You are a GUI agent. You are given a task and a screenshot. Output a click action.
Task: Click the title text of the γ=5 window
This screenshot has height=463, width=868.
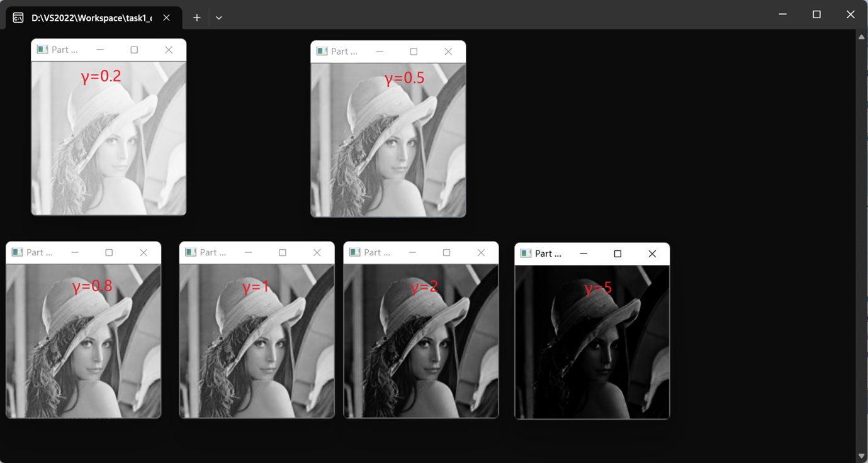[x=548, y=254]
